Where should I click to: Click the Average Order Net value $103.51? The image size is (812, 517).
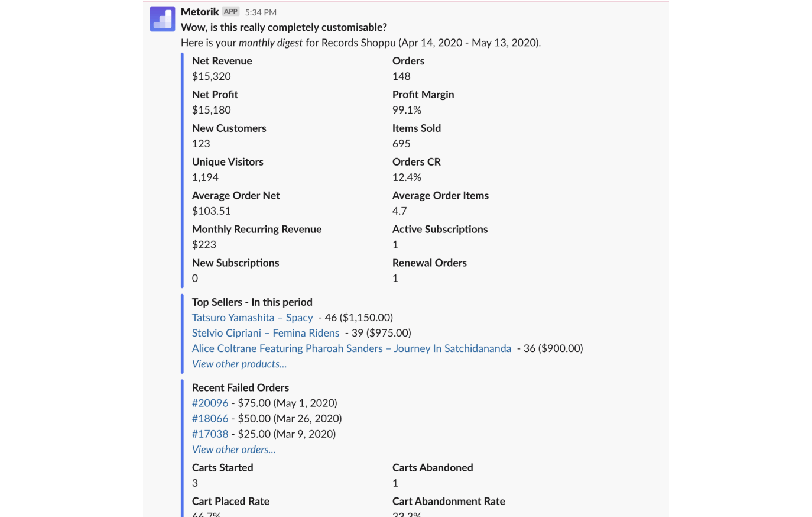[x=211, y=211]
